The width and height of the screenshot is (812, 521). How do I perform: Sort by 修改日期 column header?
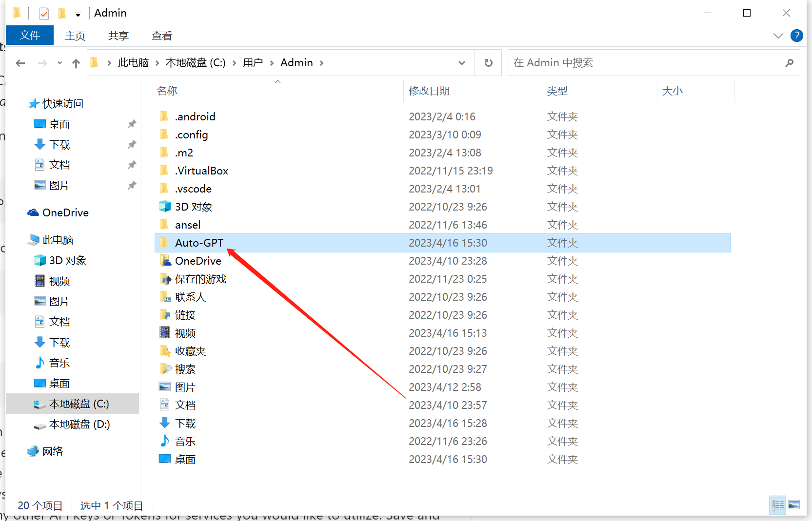(x=429, y=91)
